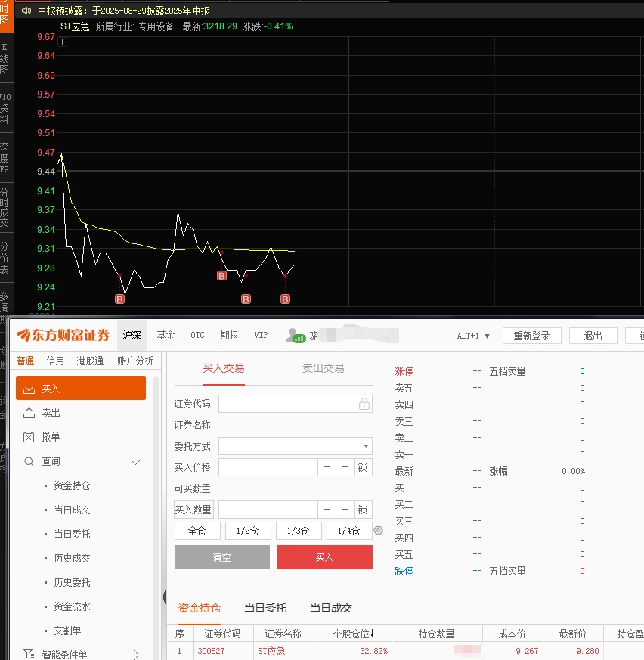This screenshot has width=644, height=660.
Task: Switch to the 买入交易 tab
Action: point(223,368)
